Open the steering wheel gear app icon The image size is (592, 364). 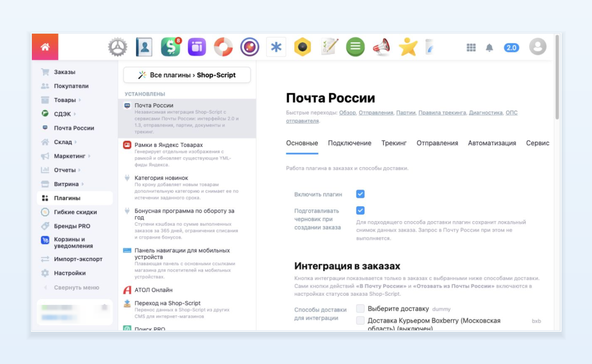tap(118, 47)
